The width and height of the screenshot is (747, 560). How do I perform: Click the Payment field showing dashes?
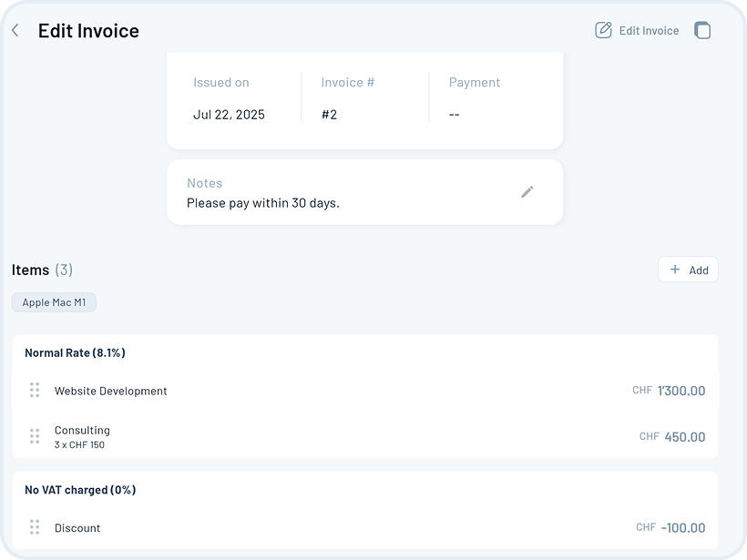click(454, 115)
